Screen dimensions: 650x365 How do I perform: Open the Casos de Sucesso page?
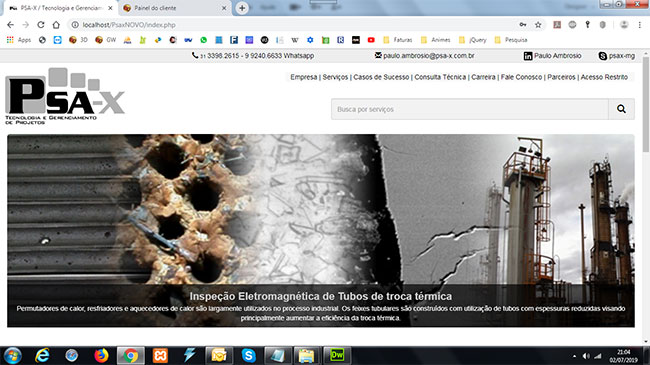tap(381, 77)
